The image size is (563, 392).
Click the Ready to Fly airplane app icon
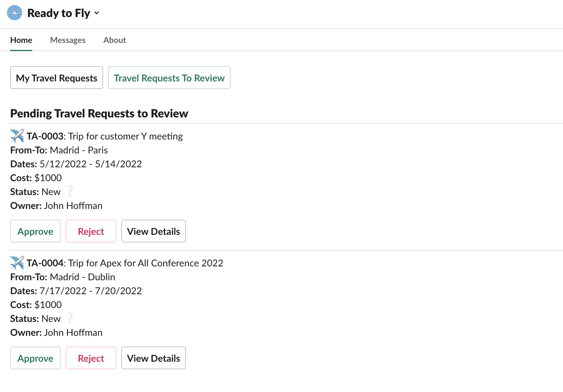pyautogui.click(x=14, y=13)
